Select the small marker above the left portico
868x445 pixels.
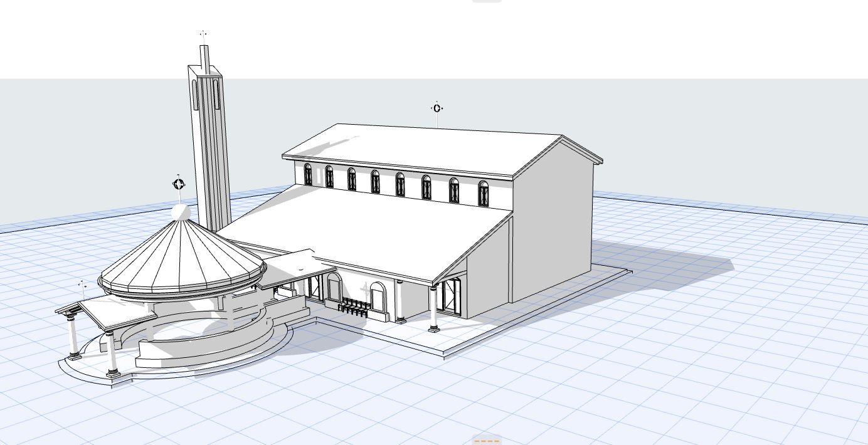pyautogui.click(x=83, y=286)
